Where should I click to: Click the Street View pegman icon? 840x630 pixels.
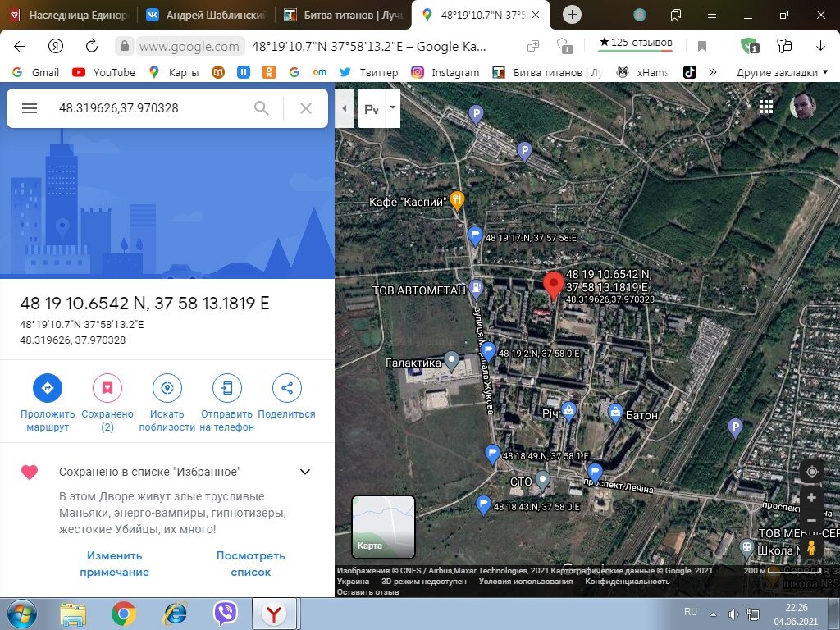tap(811, 547)
